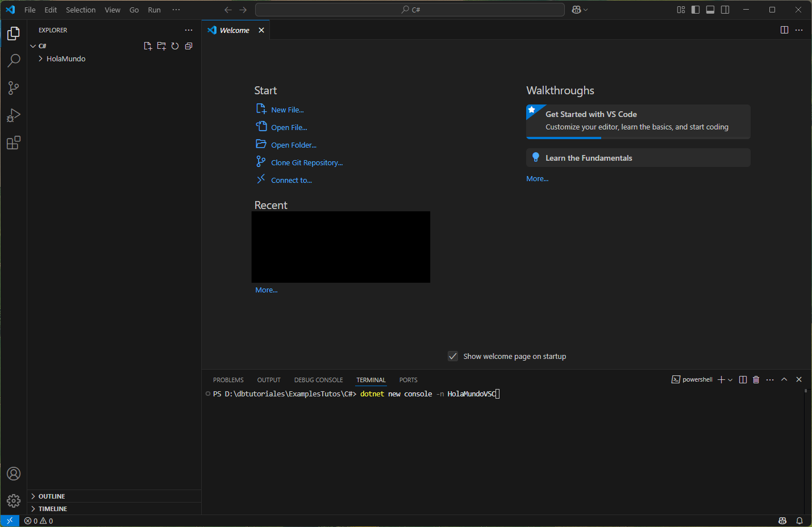The width and height of the screenshot is (812, 527).
Task: Split the terminal panel
Action: 743,379
